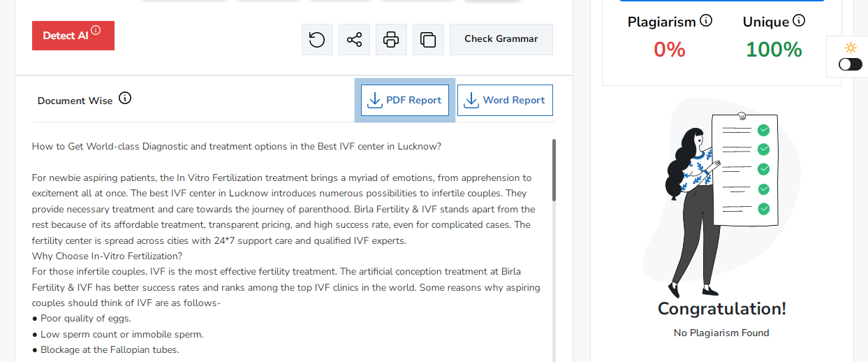Download the PDF Report
This screenshot has height=362, width=868.
coord(405,101)
